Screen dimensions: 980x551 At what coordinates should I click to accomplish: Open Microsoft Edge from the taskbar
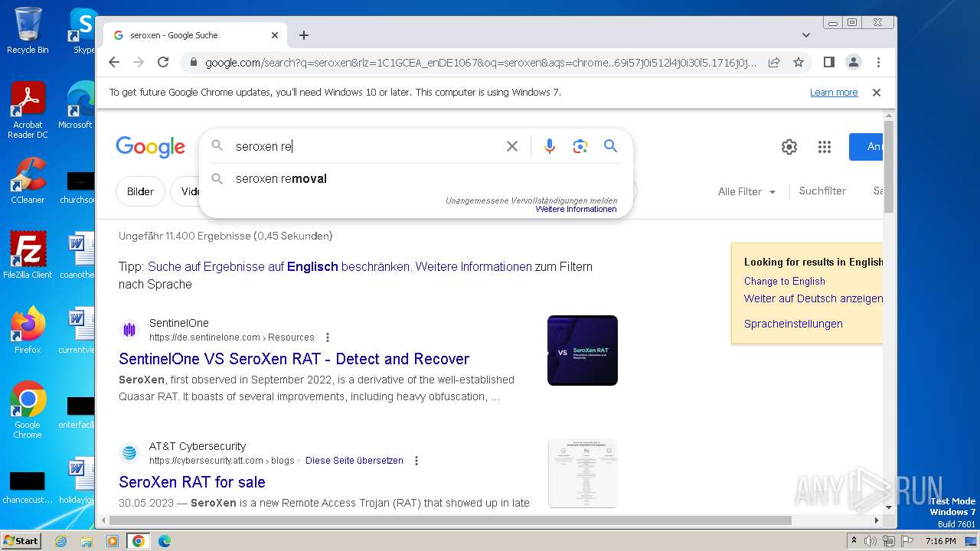point(164,541)
